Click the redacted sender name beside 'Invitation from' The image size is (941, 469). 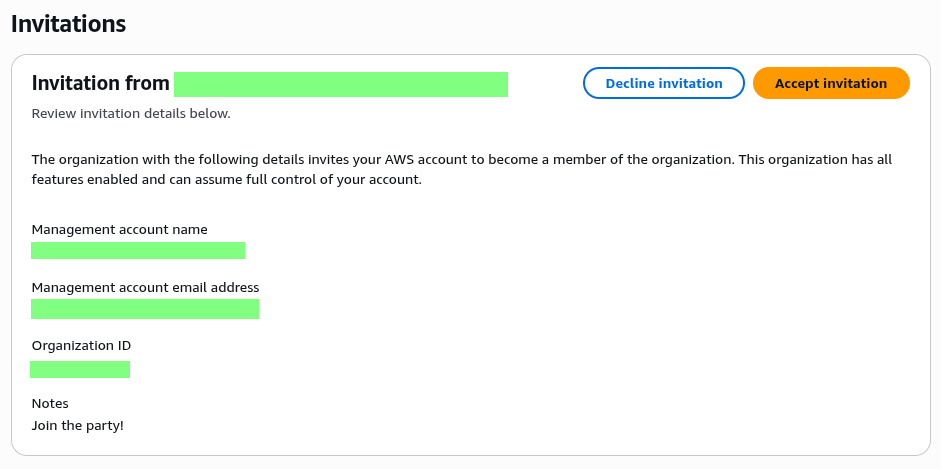340,84
